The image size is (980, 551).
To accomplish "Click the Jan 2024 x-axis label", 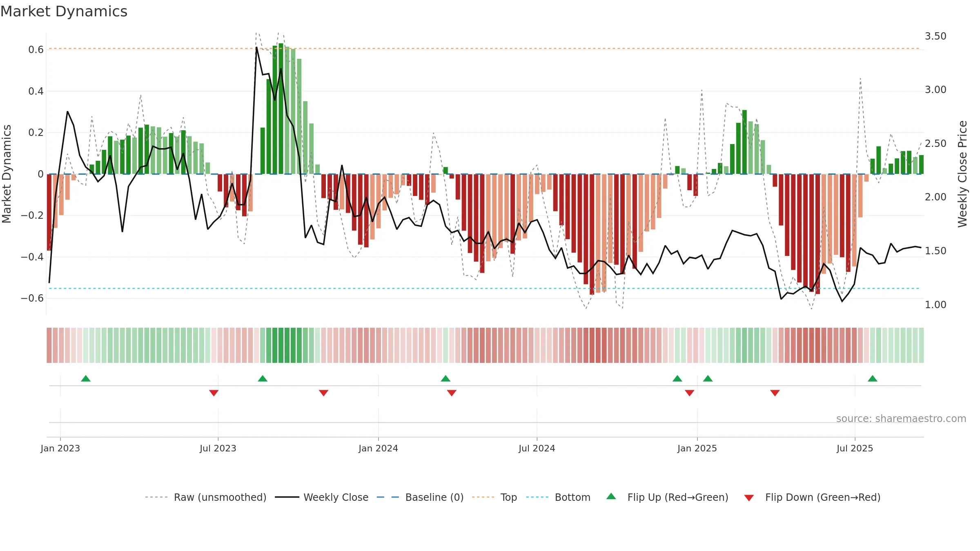I will 379,448.
